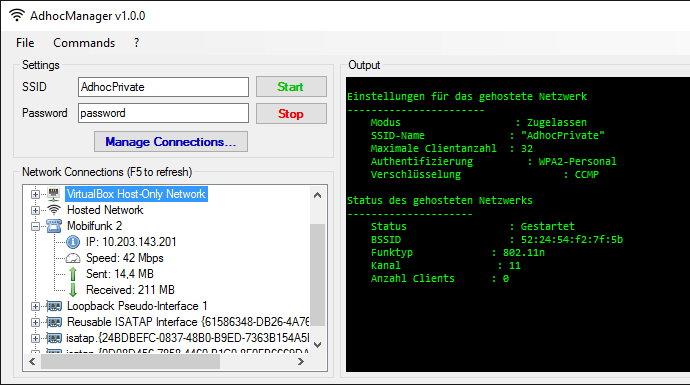Open Manage Connections dialog
Viewport: 690px width, 385px height.
click(x=171, y=142)
